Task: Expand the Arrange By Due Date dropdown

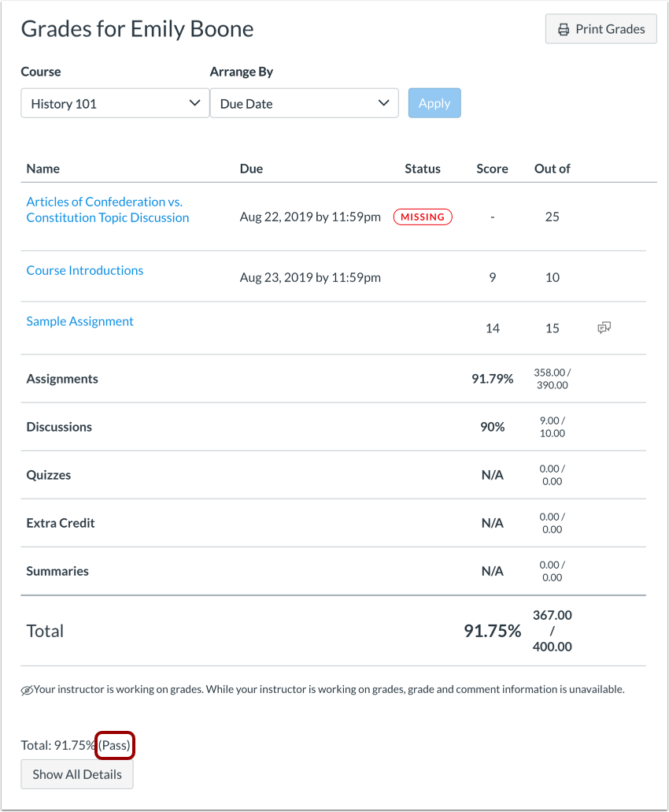Action: click(304, 103)
